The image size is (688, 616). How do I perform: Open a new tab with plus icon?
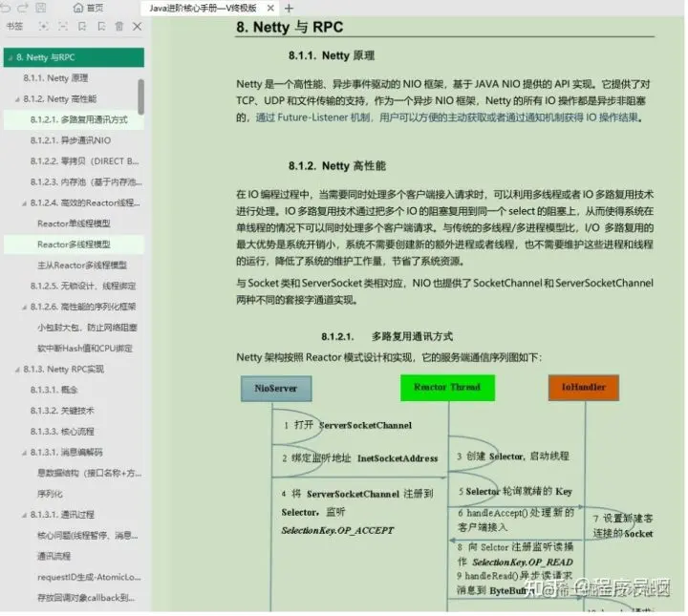pos(289,8)
